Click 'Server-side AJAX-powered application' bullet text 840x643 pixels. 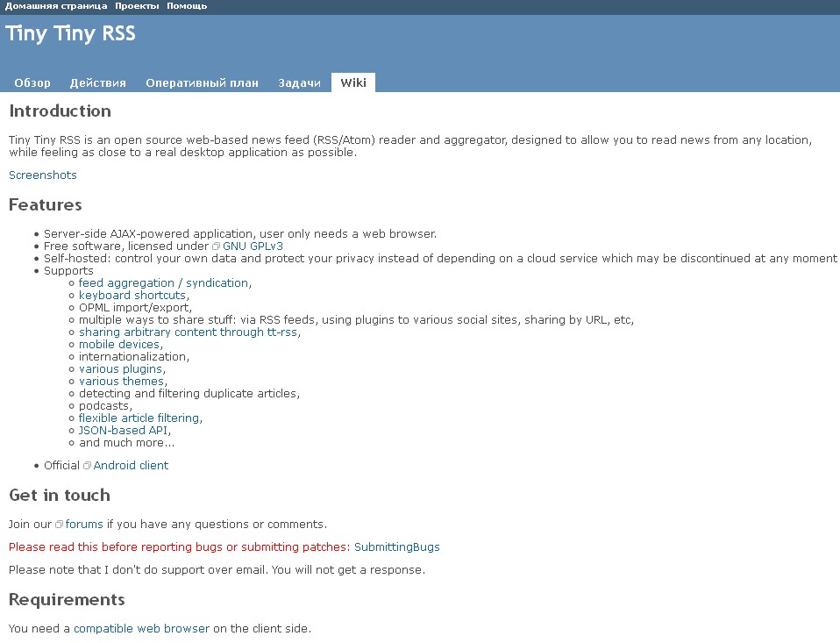click(x=240, y=234)
